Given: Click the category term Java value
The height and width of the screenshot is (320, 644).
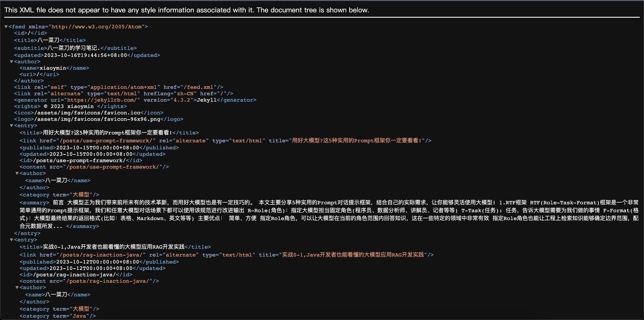Looking at the screenshot, I should 79,316.
